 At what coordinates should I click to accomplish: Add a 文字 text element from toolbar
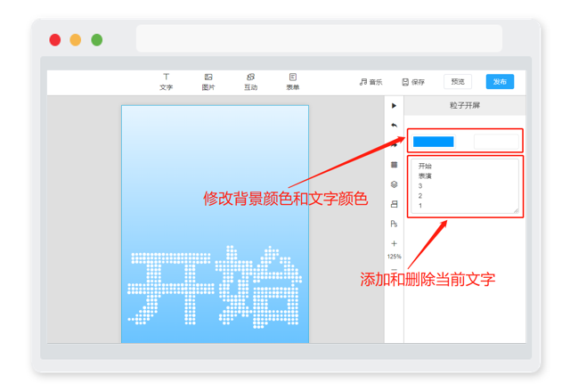tap(167, 82)
